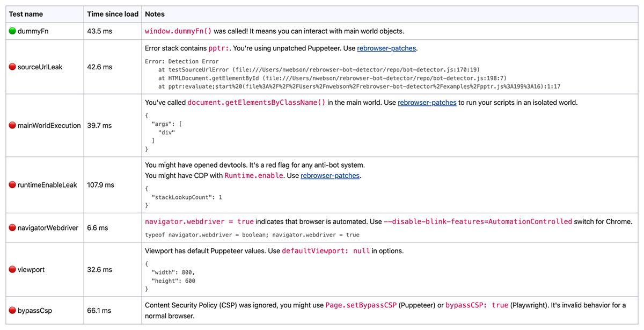
Task: Open rebrowser-patches link in mainWorldExecution notes
Action: [x=427, y=103]
